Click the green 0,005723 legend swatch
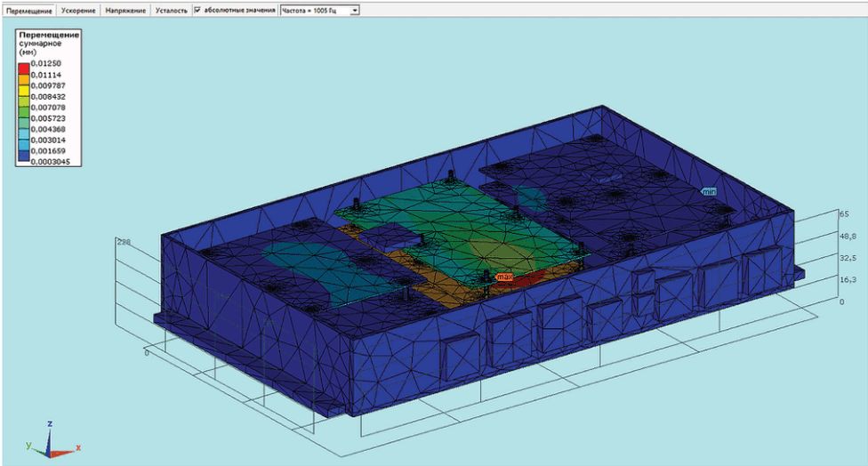Image resolution: width=868 pixels, height=466 pixels. tap(24, 113)
